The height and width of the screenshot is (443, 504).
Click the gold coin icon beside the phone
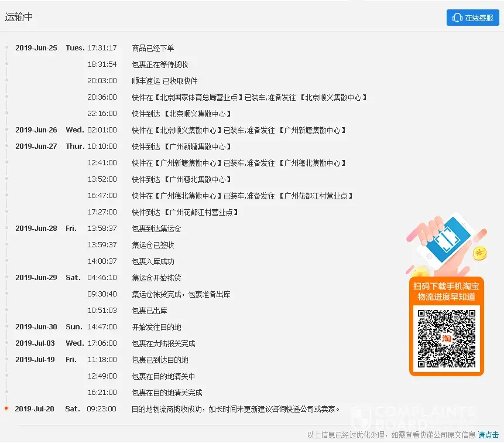(x=480, y=254)
